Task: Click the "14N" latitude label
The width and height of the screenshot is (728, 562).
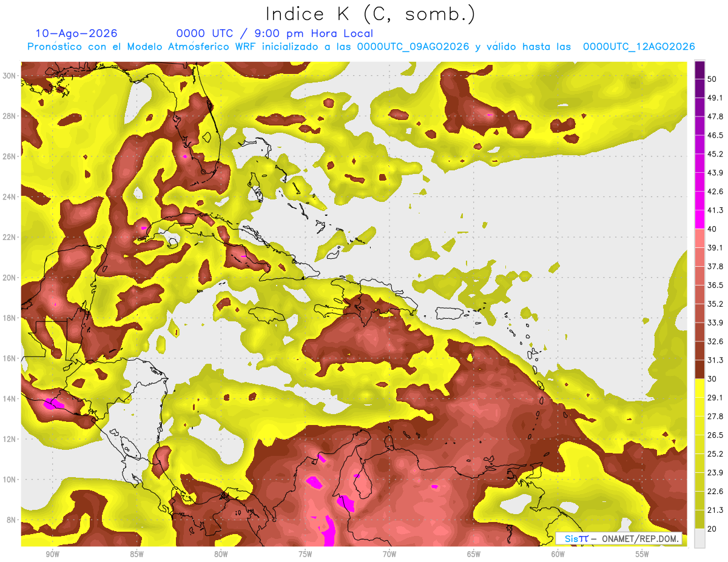Action: coord(10,398)
